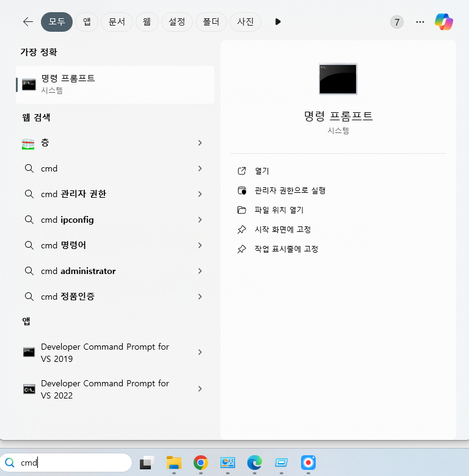Click the pin icon for 시작 화면에 고정

pyautogui.click(x=242, y=229)
